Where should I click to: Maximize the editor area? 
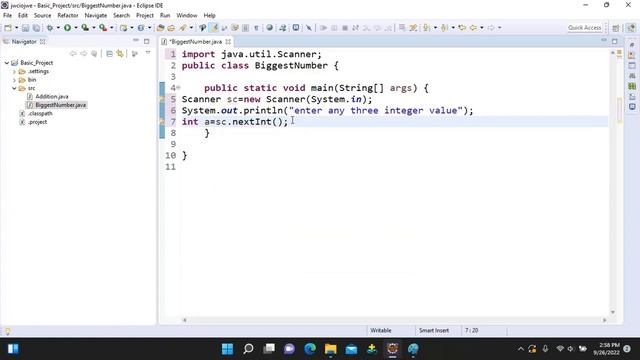click(x=615, y=41)
